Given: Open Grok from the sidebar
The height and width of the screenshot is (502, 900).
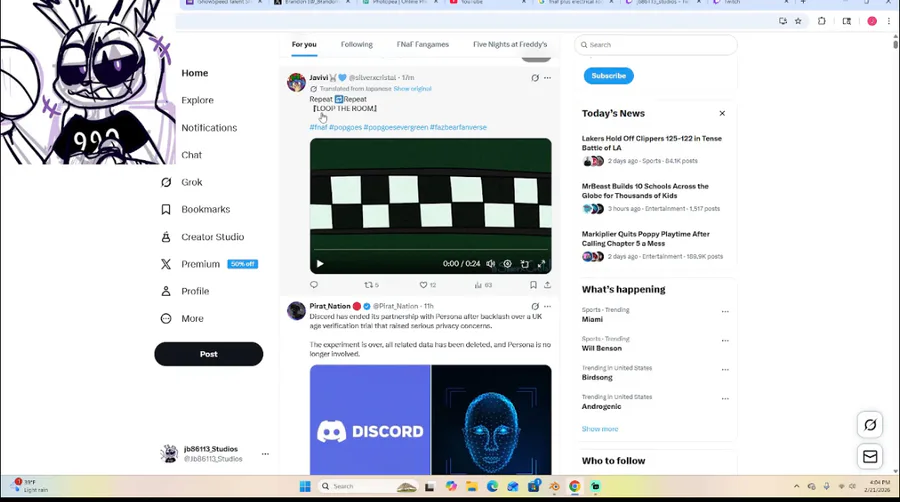Looking at the screenshot, I should (x=181, y=182).
